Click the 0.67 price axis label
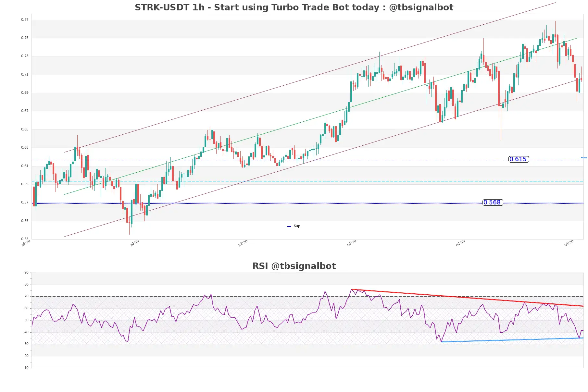 click(x=25, y=111)
